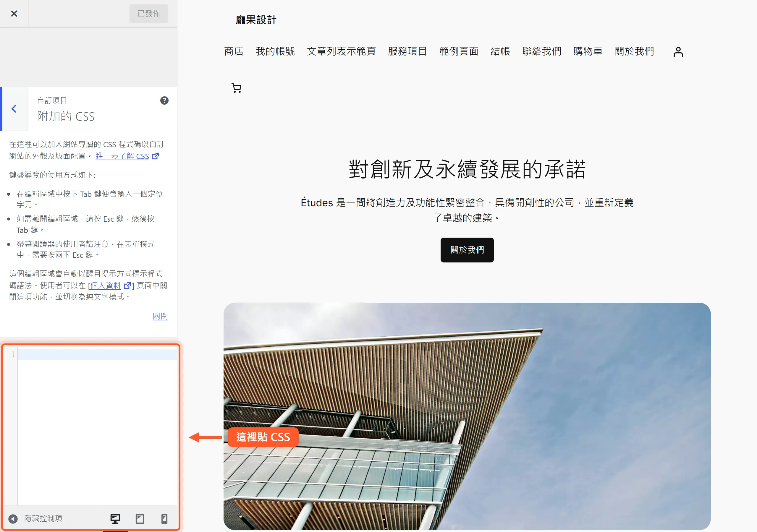
Task: Click the site title 龐果設計
Action: tap(256, 20)
